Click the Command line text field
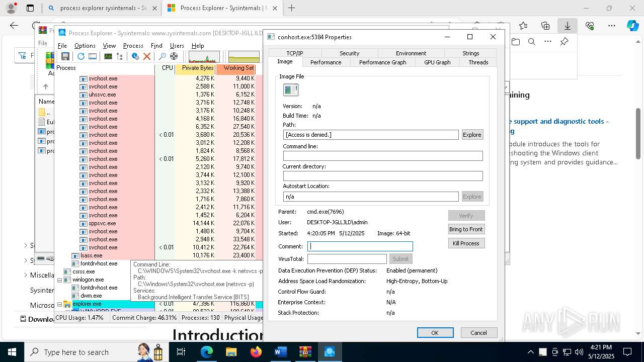 point(383,156)
